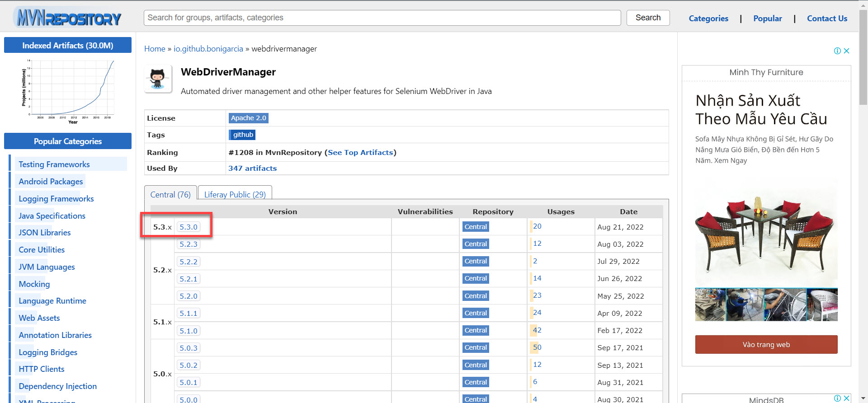Click the Indexed Artifacts (30.0M) header
The width and height of the screenshot is (868, 403).
click(68, 45)
